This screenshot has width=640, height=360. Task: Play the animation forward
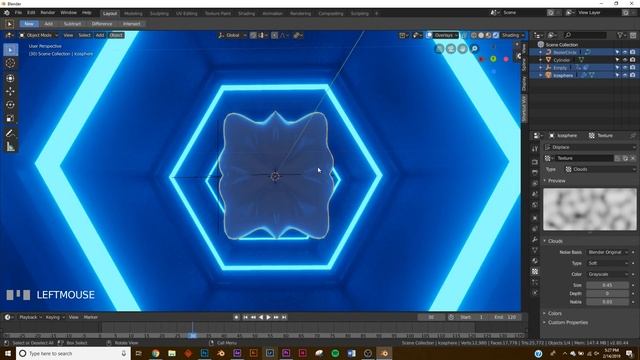tap(269, 317)
